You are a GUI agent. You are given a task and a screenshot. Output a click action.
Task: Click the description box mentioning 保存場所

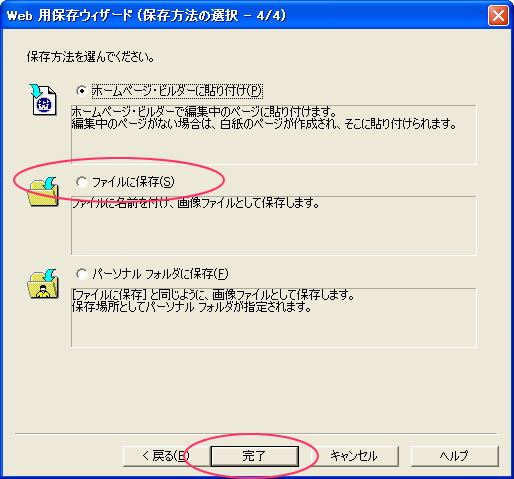click(x=274, y=318)
